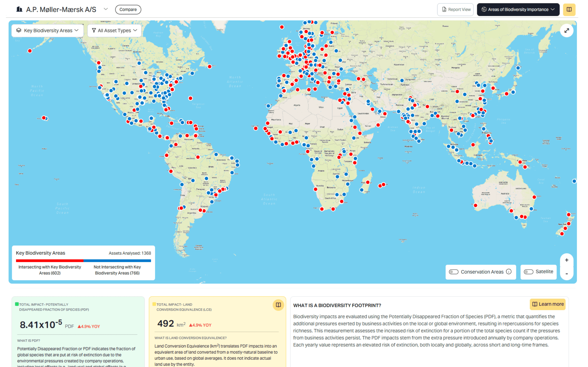Open the All Asset Types filter dropdown
The width and height of the screenshot is (588, 367).
click(x=114, y=31)
